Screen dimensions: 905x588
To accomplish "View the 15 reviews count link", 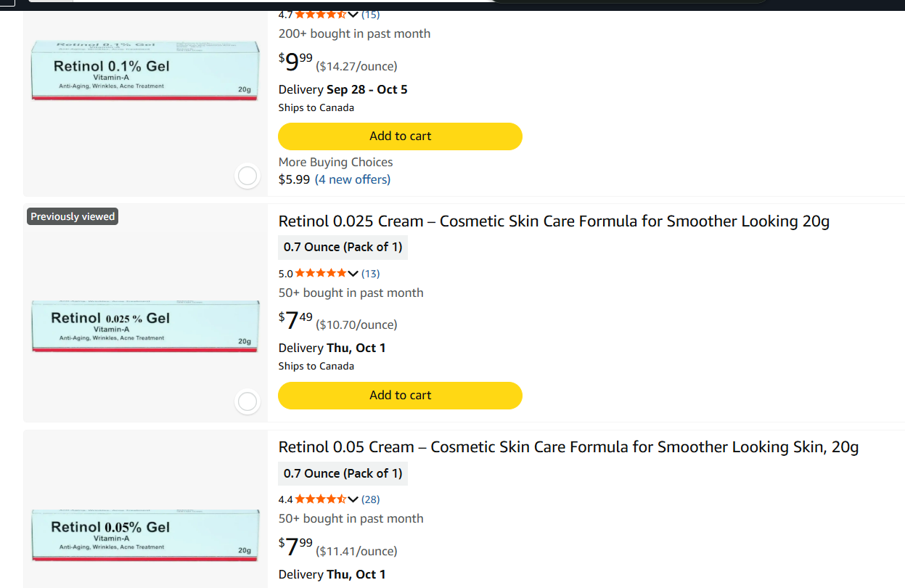I will [370, 15].
